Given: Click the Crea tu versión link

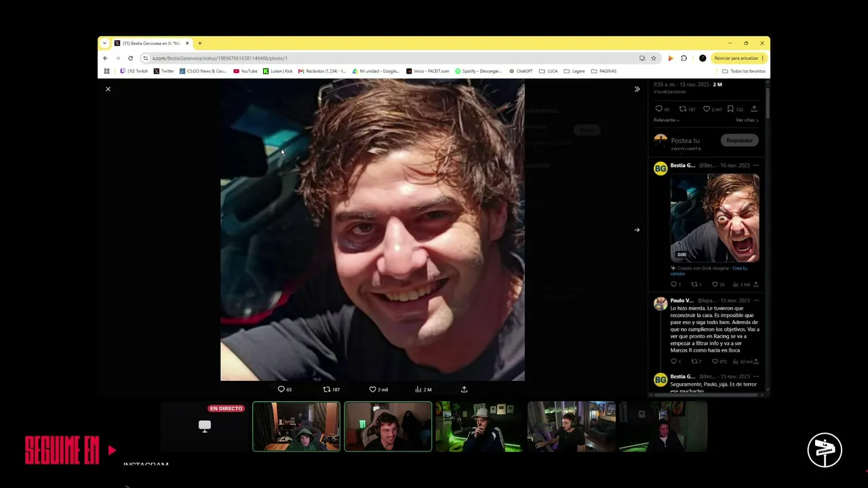Looking at the screenshot, I should [x=709, y=270].
